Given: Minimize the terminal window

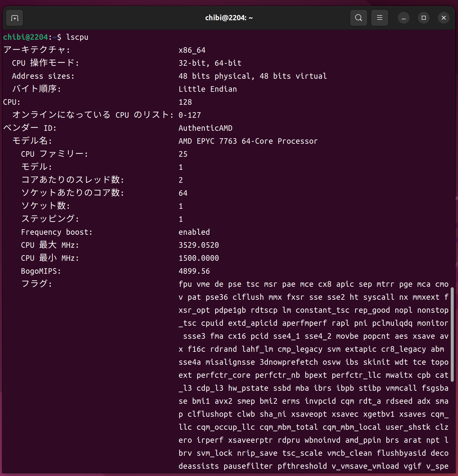Looking at the screenshot, I should 403,18.
